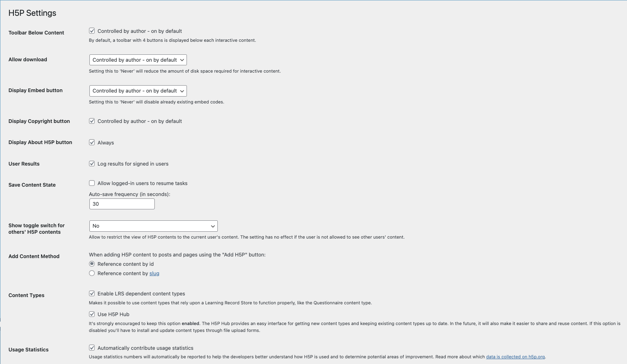Click the Allow download chevron arrow

tap(182, 60)
